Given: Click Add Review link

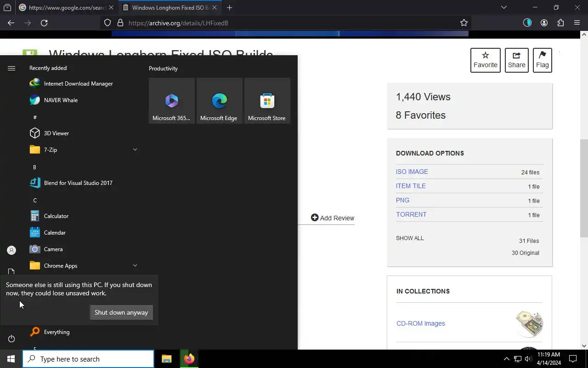Looking at the screenshot, I should pos(333,218).
